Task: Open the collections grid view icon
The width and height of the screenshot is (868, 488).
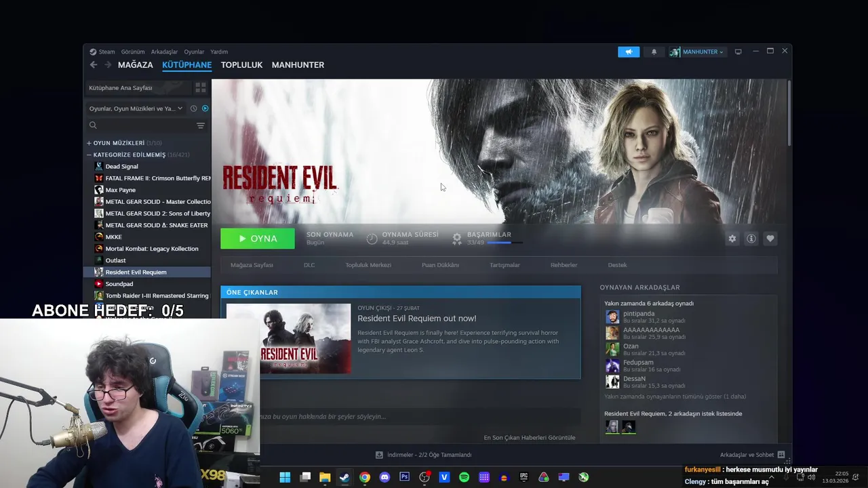Action: pyautogui.click(x=201, y=87)
